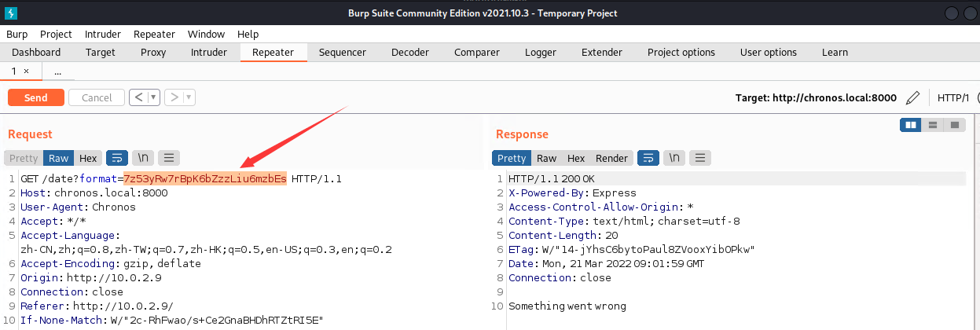Open the Help menu
Image resolution: width=980 pixels, height=330 pixels.
click(x=248, y=34)
